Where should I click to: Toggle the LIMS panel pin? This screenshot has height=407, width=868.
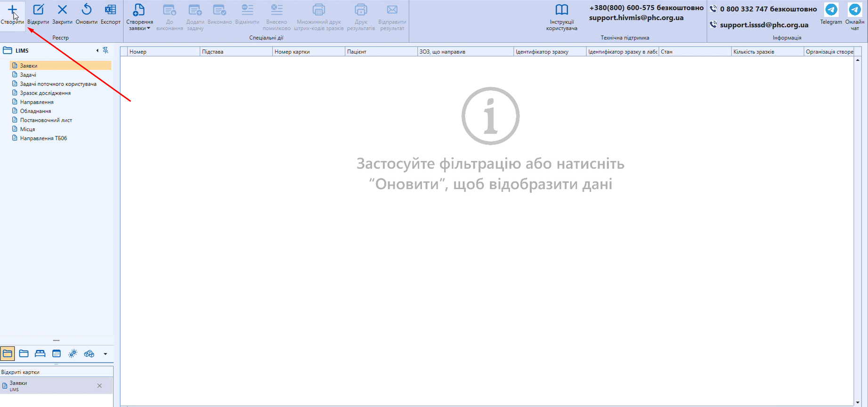105,50
